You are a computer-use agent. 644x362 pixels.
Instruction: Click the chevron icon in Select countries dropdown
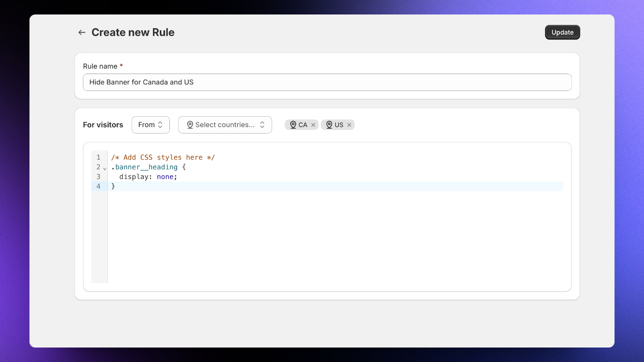pyautogui.click(x=262, y=125)
